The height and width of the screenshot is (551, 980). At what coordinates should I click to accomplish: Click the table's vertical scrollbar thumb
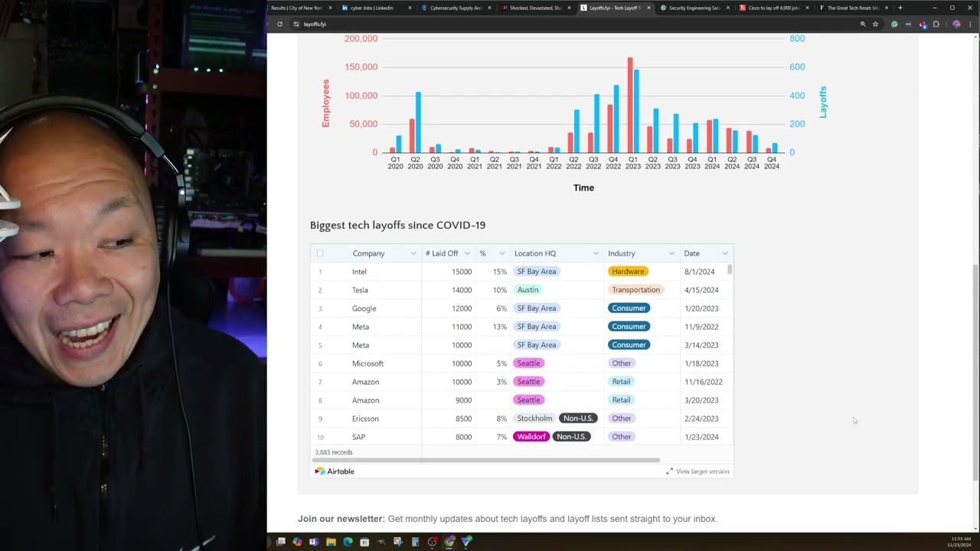(x=730, y=269)
